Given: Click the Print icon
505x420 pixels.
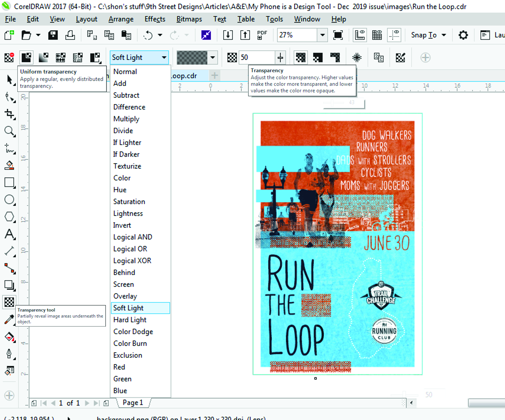Looking at the screenshot, I should [x=70, y=35].
